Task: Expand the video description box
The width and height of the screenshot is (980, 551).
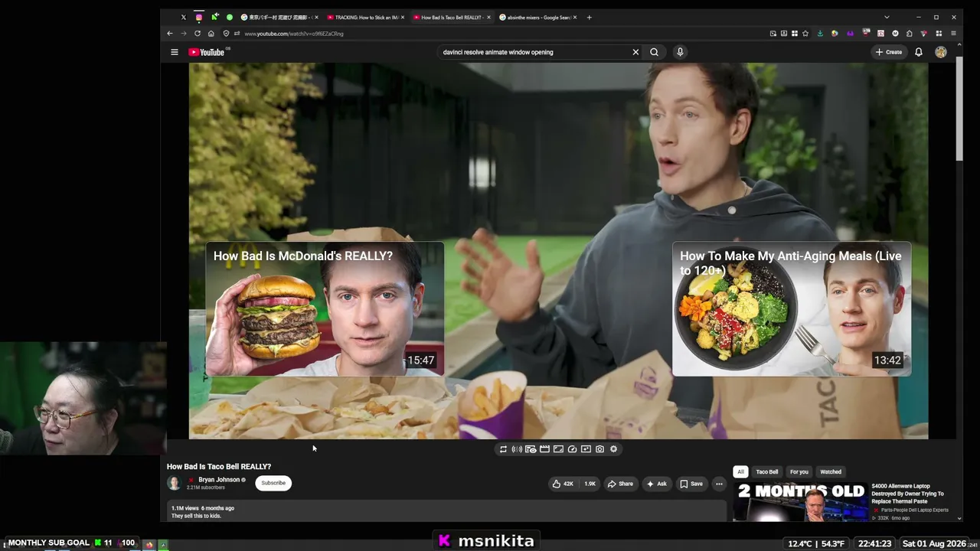Action: [x=446, y=512]
